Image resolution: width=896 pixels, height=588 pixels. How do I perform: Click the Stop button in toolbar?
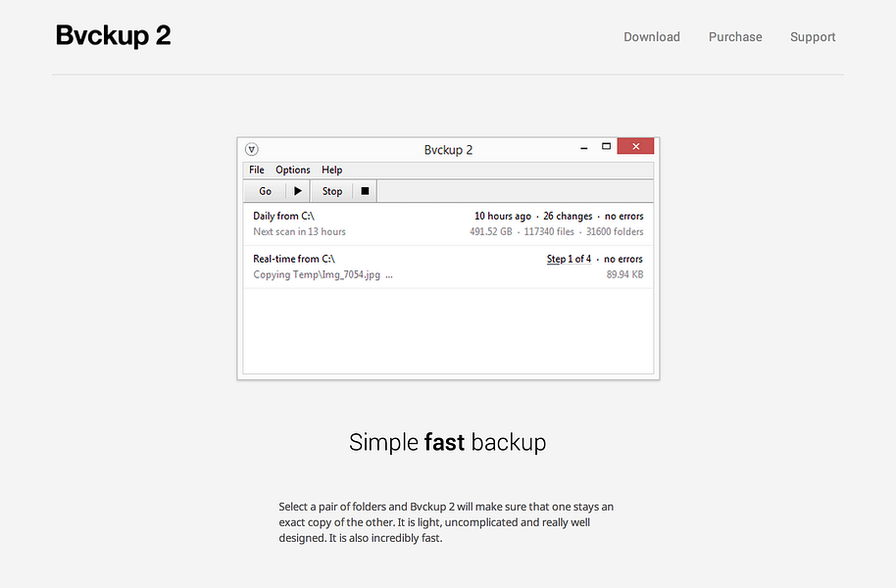332,191
